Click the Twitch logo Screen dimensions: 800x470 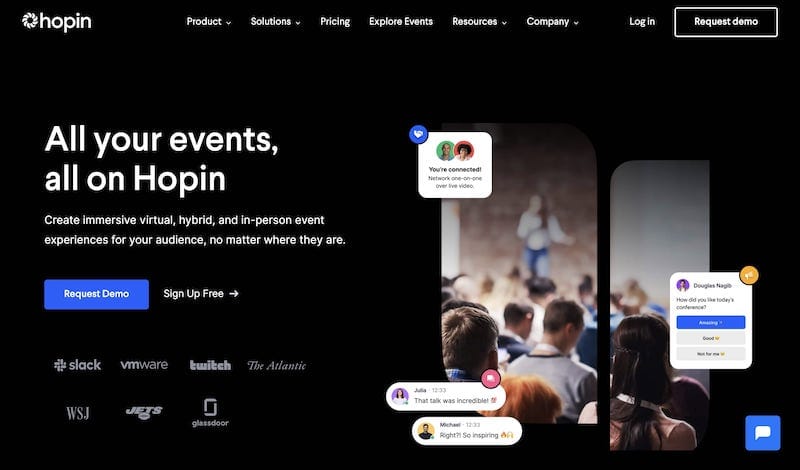coord(210,365)
